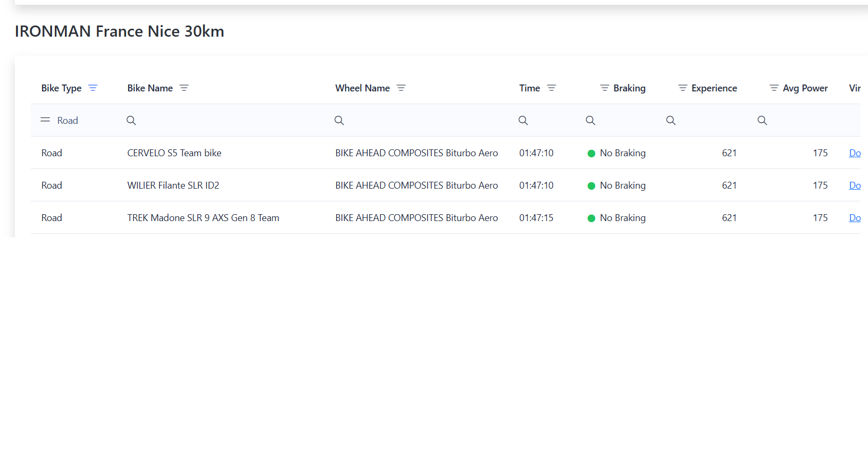Open the Wheel Name filter menu icon

coord(401,88)
